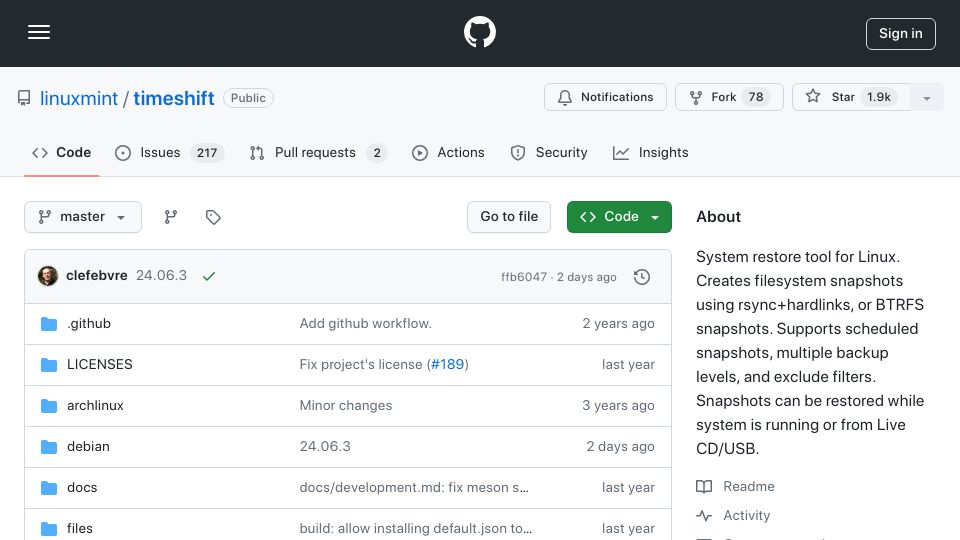Click the docs folder icon
The image size is (960, 540).
click(49, 488)
